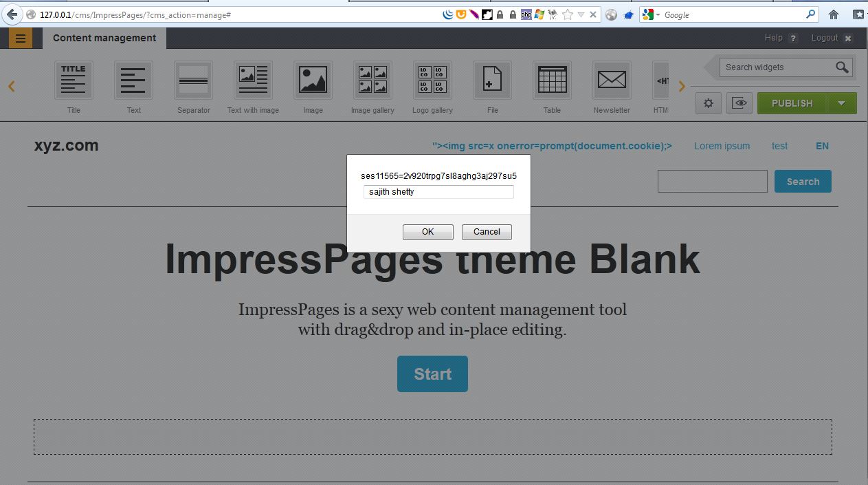Click the grey globe toolbar icon
This screenshot has width=868, height=485.
pos(612,14)
